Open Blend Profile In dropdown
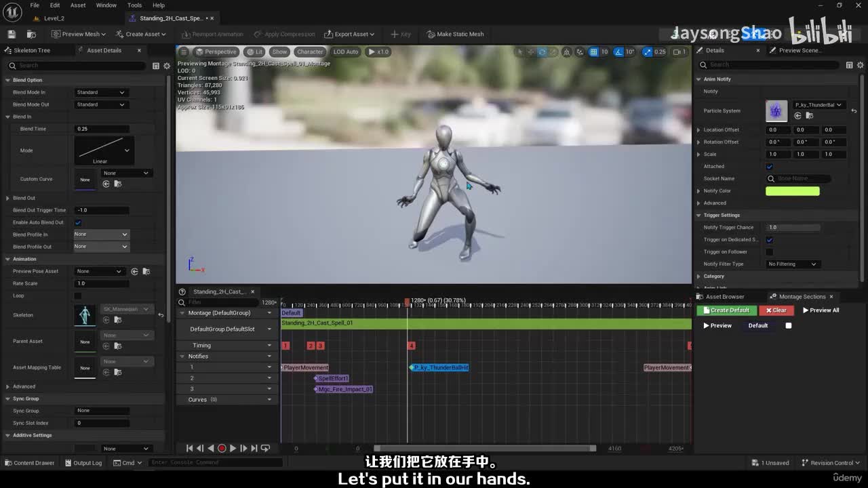 pyautogui.click(x=101, y=235)
